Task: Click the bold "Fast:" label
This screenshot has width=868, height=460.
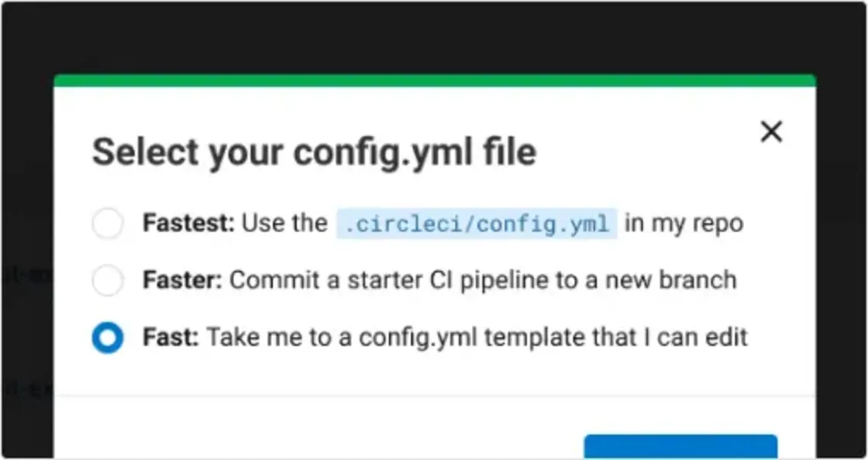Action: [x=170, y=338]
